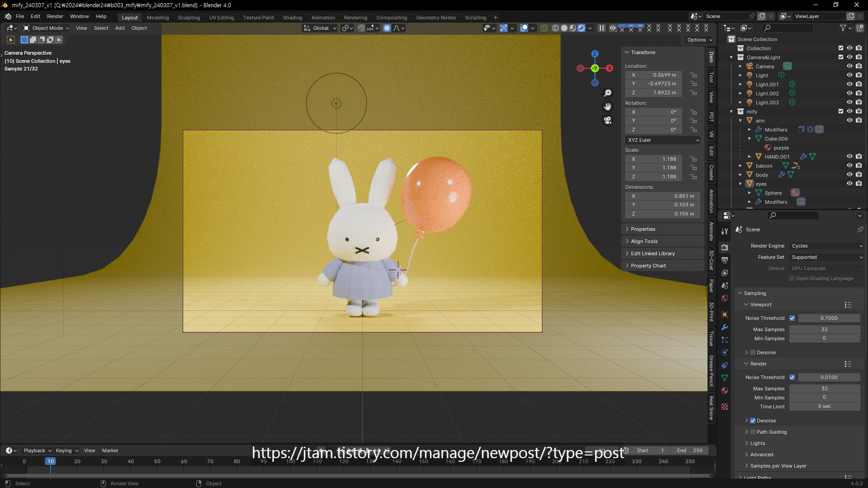Expand the Path Guiding panel
The width and height of the screenshot is (868, 488).
click(x=747, y=432)
